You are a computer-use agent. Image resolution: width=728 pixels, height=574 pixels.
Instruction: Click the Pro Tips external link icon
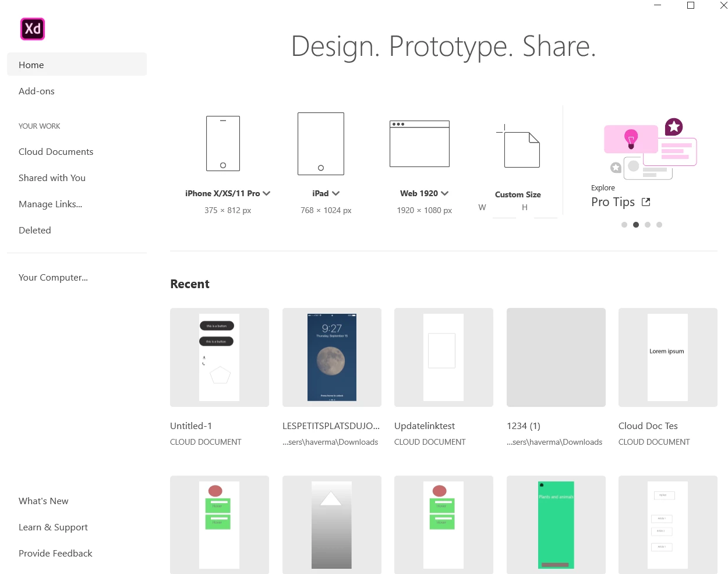point(646,202)
